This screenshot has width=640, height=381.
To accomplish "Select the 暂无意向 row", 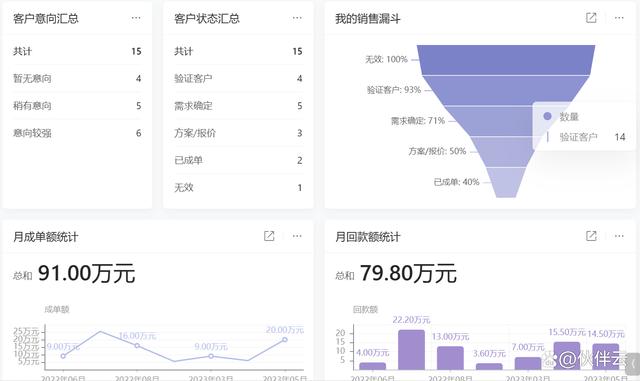I will tap(77, 78).
